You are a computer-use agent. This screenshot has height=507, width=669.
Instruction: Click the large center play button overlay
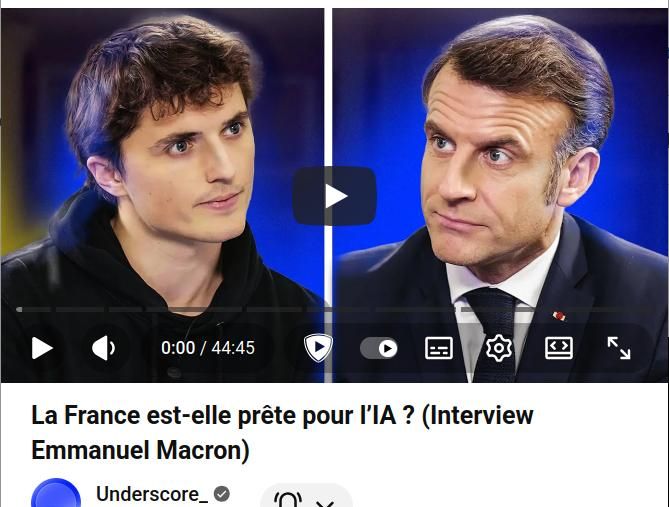(x=334, y=196)
